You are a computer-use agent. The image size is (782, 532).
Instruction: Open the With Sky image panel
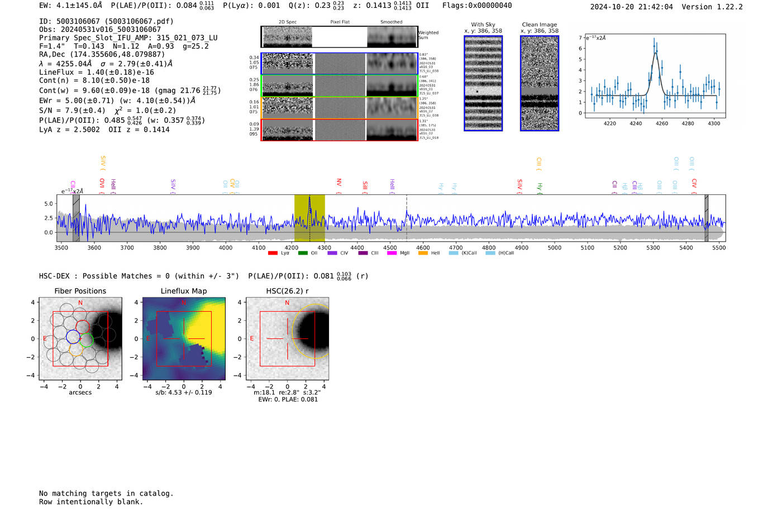[x=483, y=83]
